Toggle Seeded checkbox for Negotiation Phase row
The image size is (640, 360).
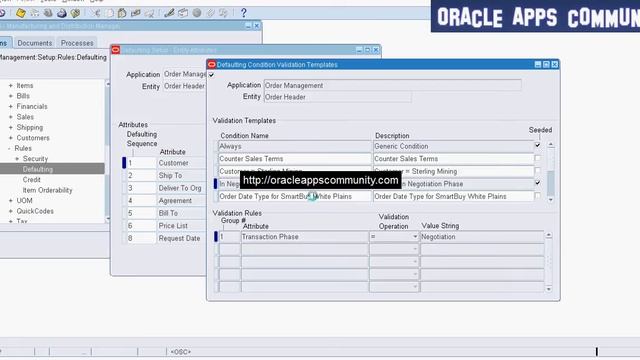tap(538, 183)
